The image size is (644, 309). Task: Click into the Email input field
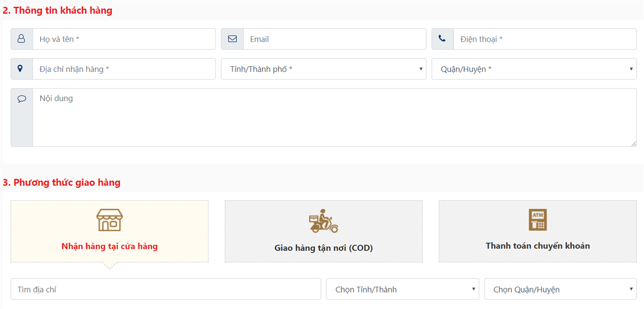(x=334, y=39)
